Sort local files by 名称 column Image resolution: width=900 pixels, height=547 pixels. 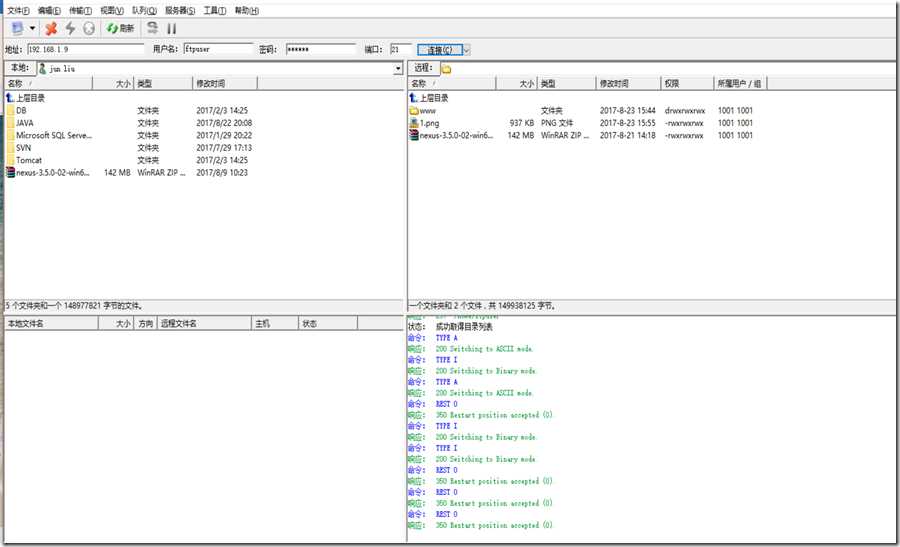pyautogui.click(x=48, y=84)
